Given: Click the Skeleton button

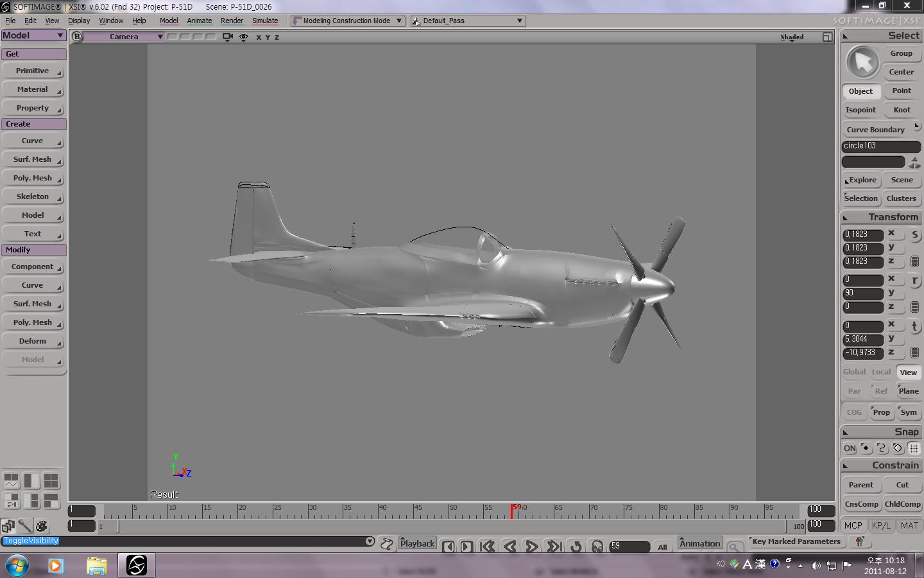Looking at the screenshot, I should click(33, 197).
